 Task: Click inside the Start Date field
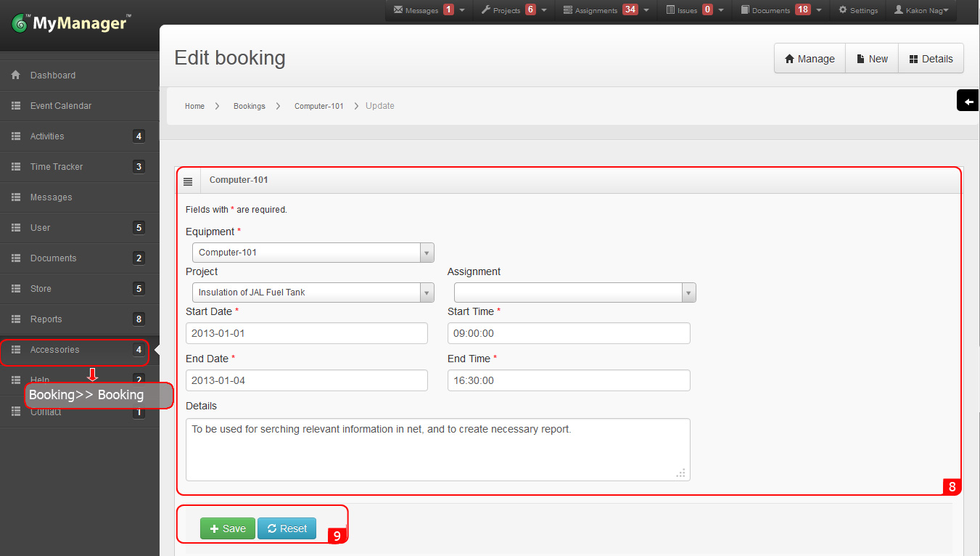tap(306, 333)
